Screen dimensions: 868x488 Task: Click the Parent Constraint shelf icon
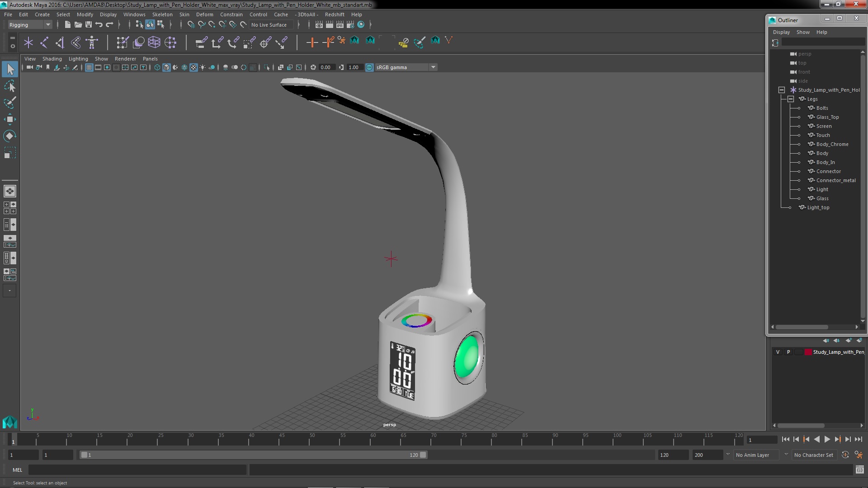(201, 42)
